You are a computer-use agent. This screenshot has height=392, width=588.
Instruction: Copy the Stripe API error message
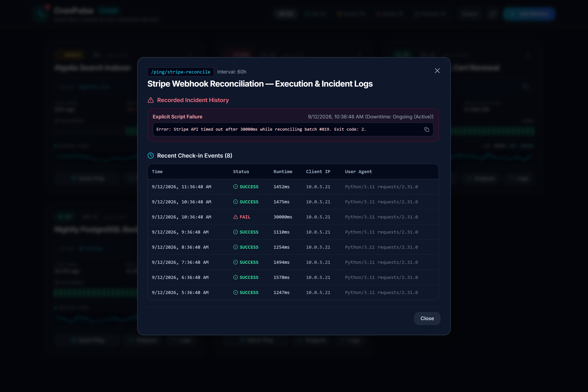pos(427,129)
